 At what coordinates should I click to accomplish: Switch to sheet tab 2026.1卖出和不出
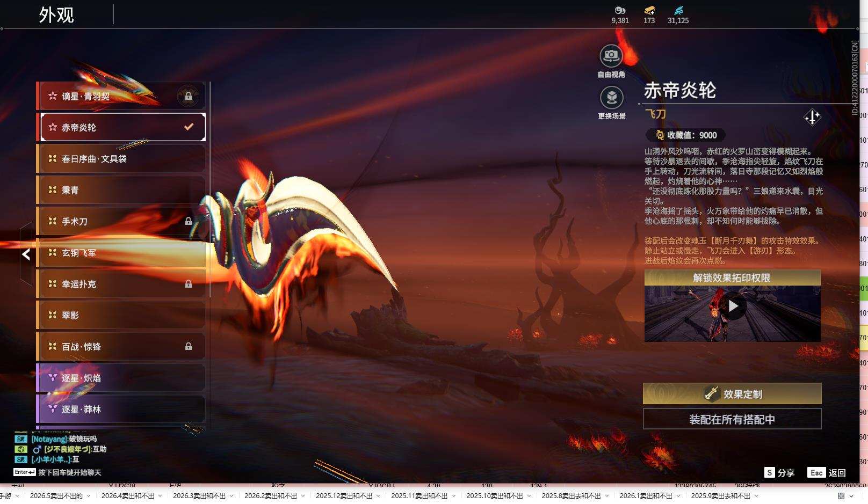(646, 496)
